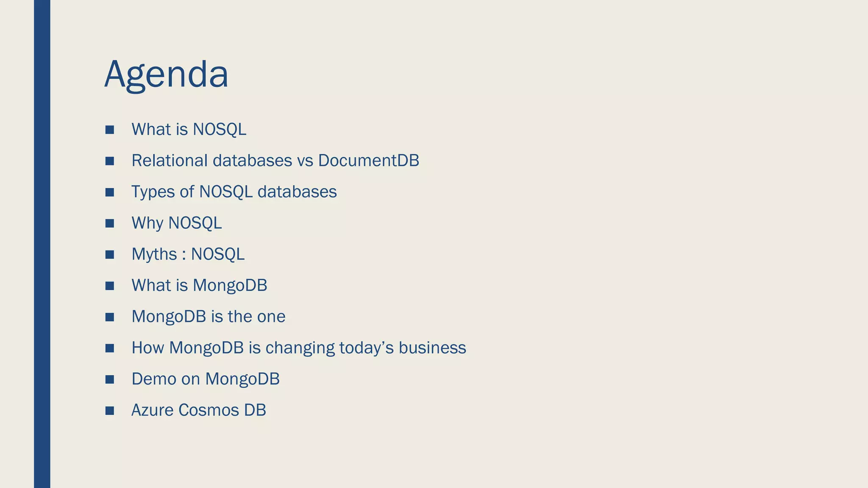Select the 'What is NOSQL' bullet text
This screenshot has width=868, height=488.
point(189,129)
